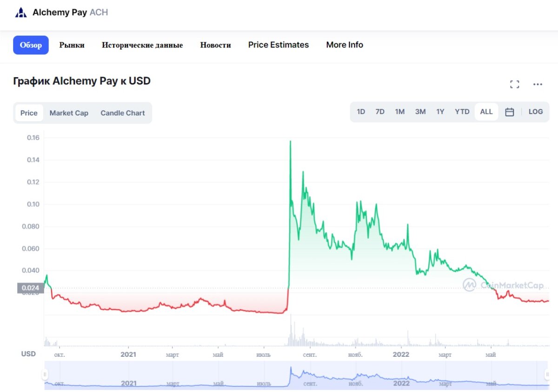Click the 2022 label on the main chart's time axis
This screenshot has width=558, height=392.
coord(401,354)
